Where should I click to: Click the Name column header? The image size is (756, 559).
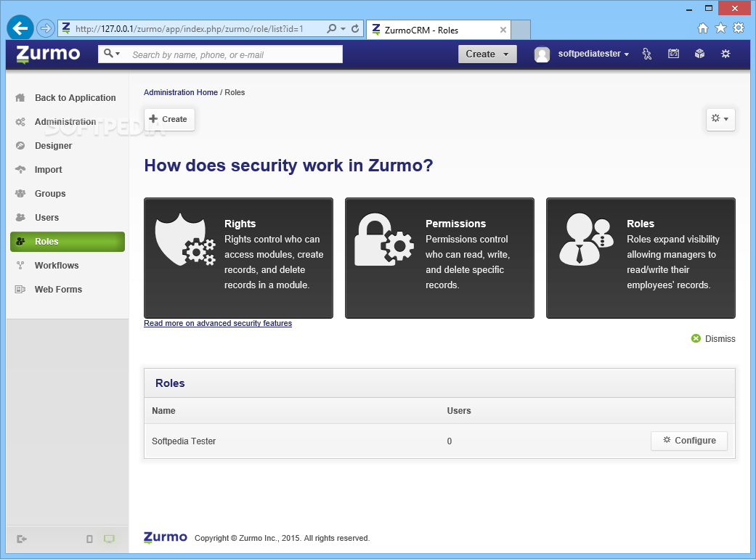click(x=163, y=411)
